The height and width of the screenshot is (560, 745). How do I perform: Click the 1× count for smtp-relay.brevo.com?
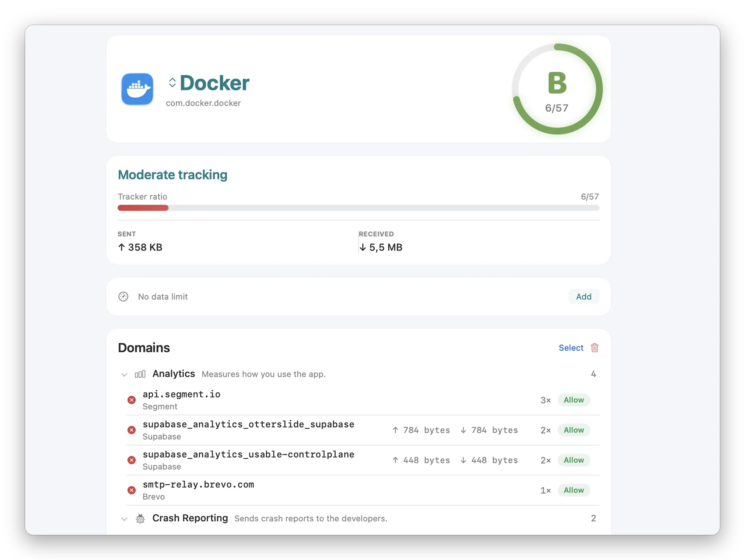(546, 490)
